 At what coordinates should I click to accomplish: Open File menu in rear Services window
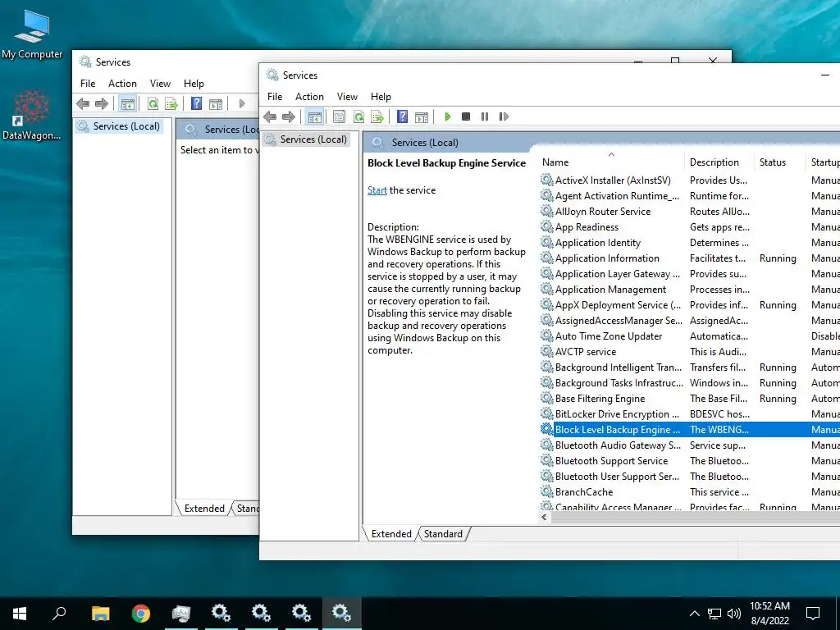point(88,83)
